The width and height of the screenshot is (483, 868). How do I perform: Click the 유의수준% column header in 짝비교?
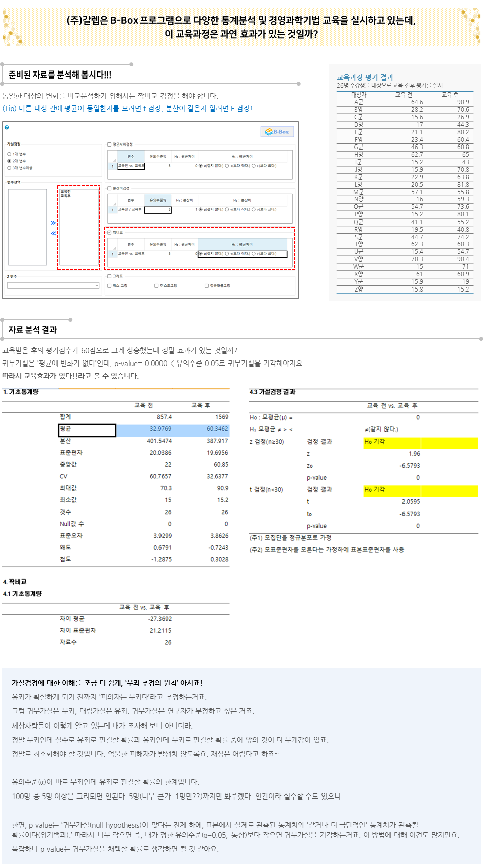[158, 244]
